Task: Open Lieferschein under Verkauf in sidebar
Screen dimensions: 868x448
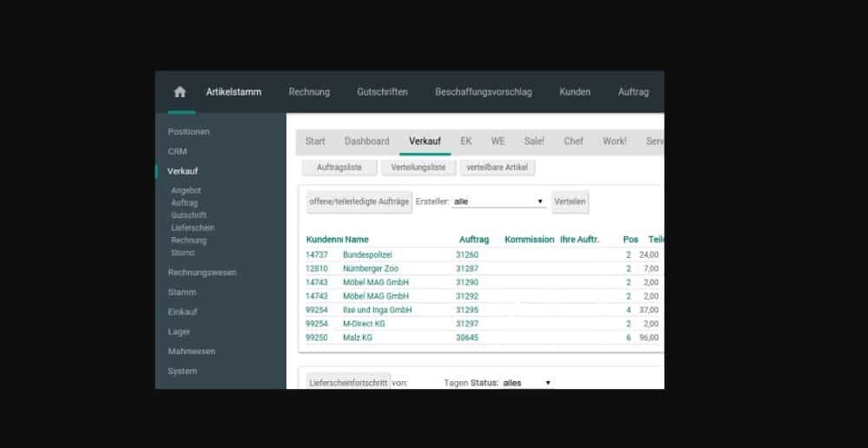Action: tap(193, 227)
